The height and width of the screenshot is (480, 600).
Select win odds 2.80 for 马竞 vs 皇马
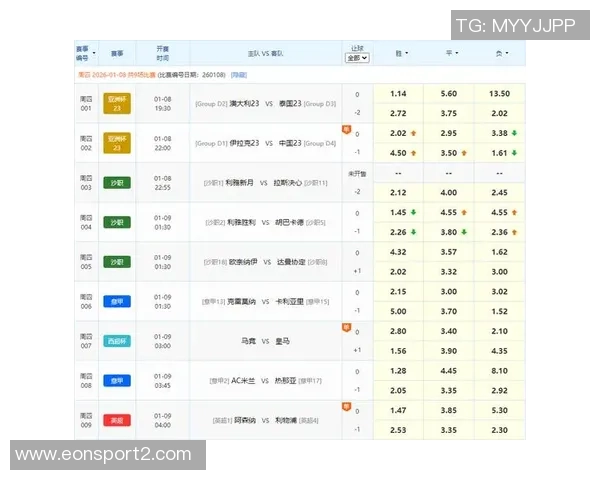click(398, 331)
